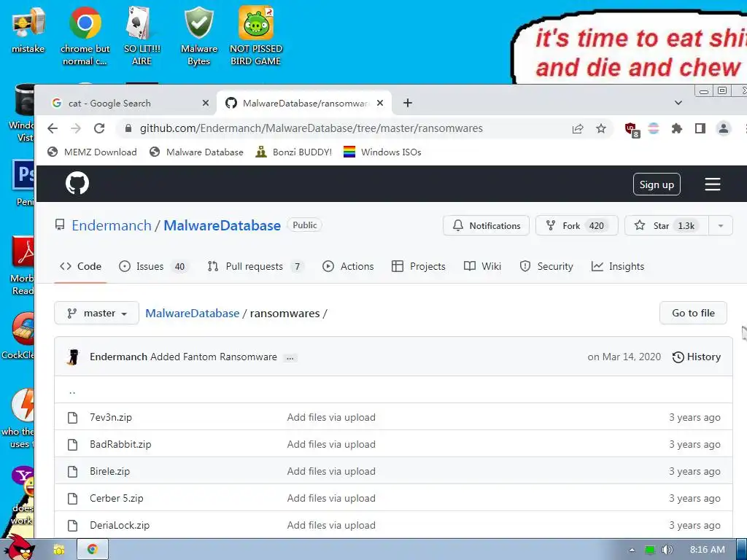This screenshot has width=747, height=560.
Task: Close the 'cat - Google Search' tab
Action: 205,103
